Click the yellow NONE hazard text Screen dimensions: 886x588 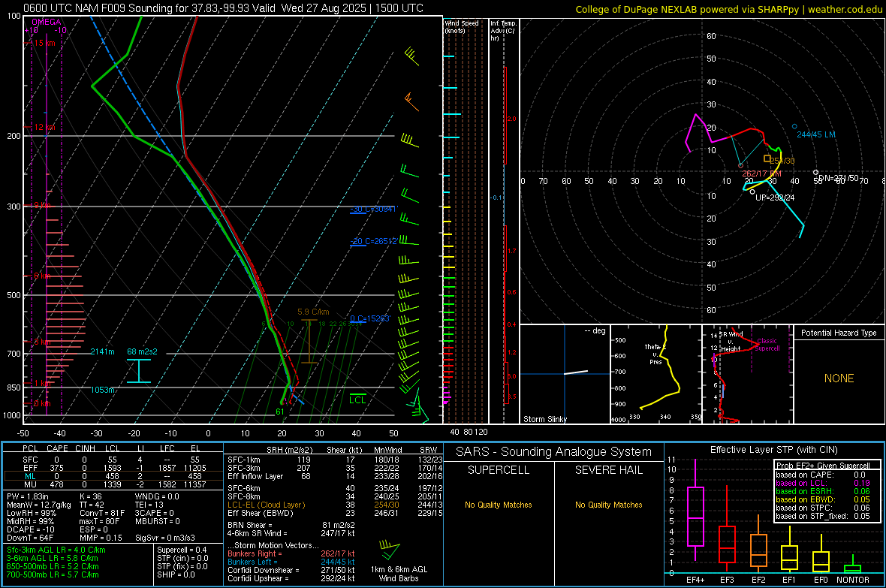click(839, 378)
